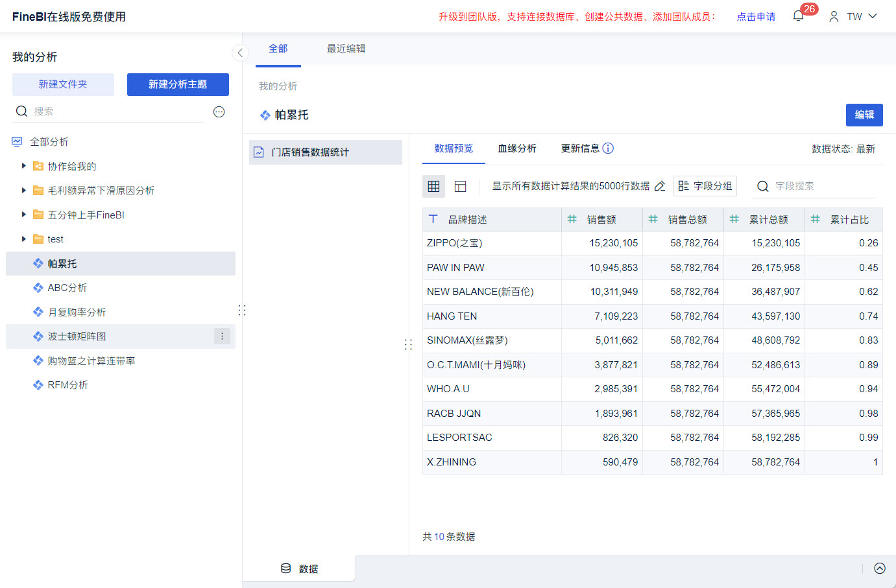Click the circular collapse arrow at bottom right
This screenshot has height=588, width=896.
click(x=880, y=569)
